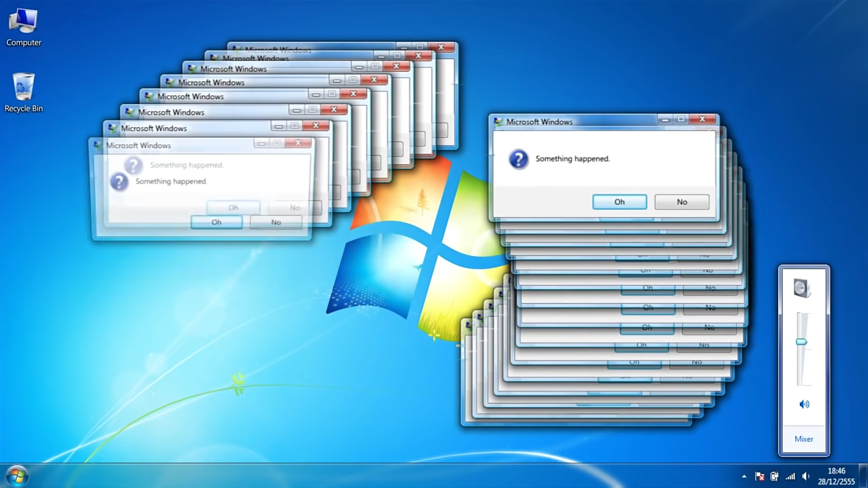
Task: Mute speakers via blue speaker button
Action: [804, 404]
